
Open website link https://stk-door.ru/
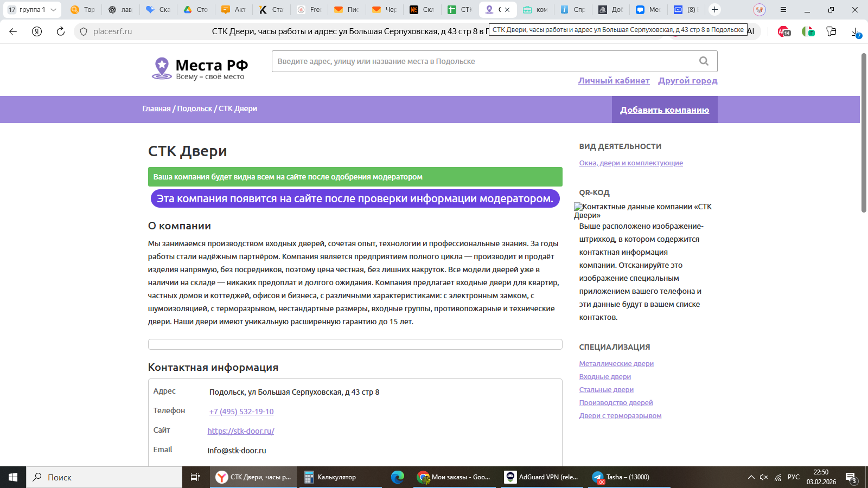pos(241,431)
